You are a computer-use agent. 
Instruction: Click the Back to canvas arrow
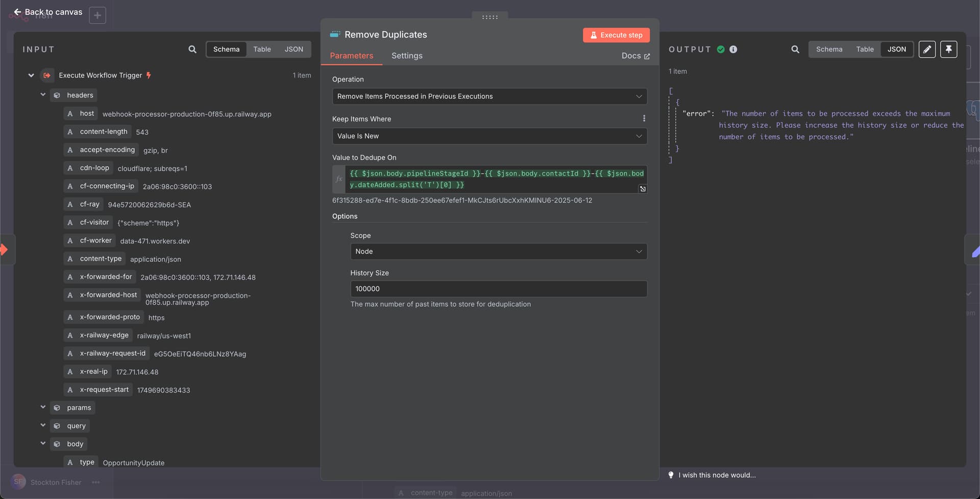click(17, 12)
